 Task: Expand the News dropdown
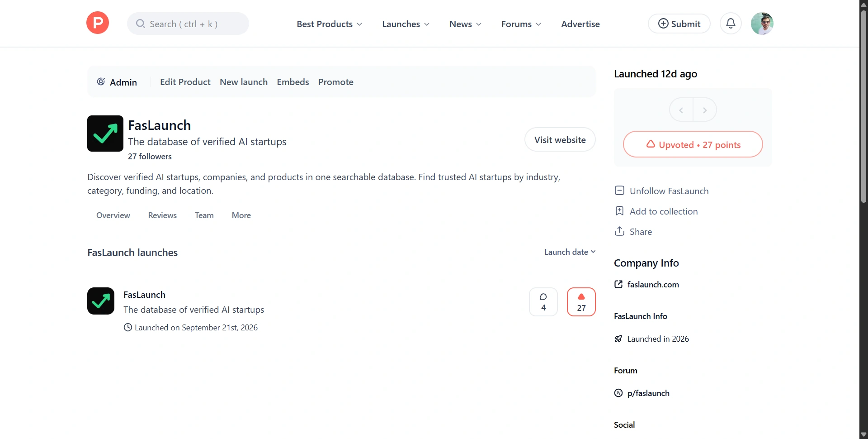[465, 24]
